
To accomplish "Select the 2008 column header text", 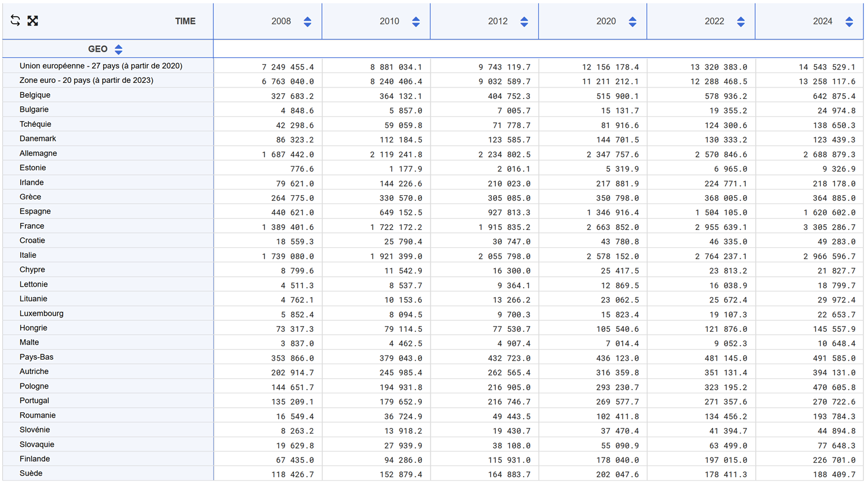I will coord(281,21).
